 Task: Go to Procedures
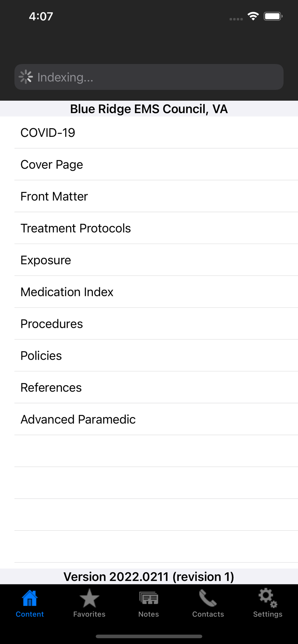(x=52, y=324)
